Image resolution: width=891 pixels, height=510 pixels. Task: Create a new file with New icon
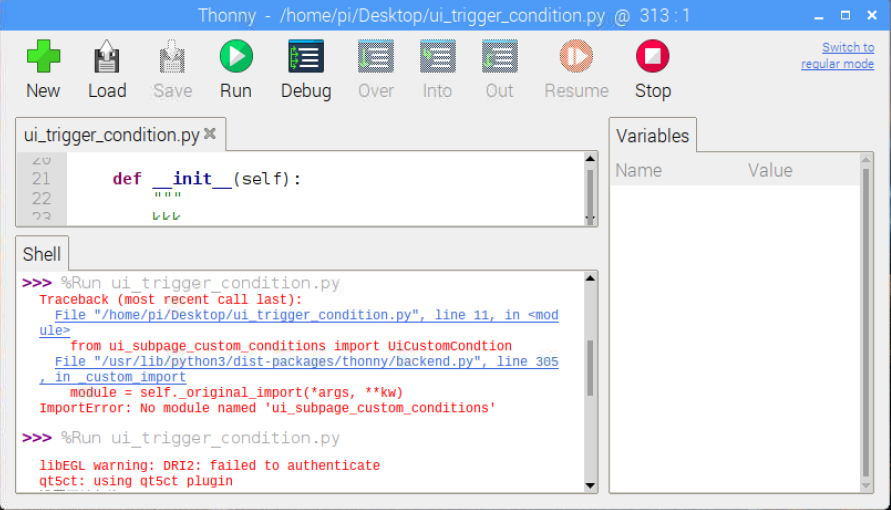[43, 56]
